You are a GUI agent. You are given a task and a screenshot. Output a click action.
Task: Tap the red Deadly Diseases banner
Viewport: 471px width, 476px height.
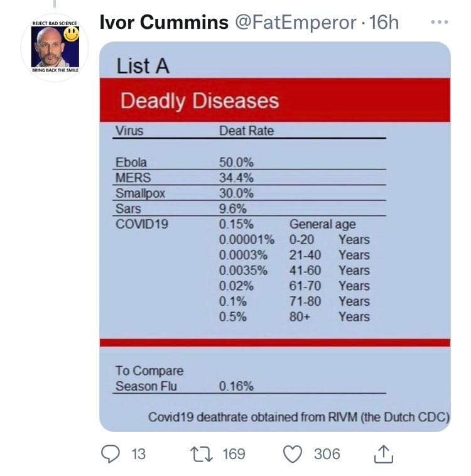point(275,100)
